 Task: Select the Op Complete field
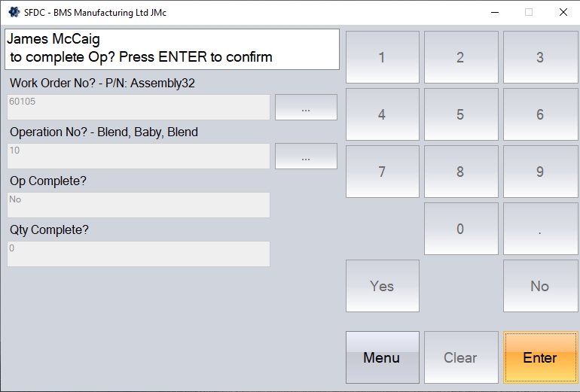coord(139,205)
